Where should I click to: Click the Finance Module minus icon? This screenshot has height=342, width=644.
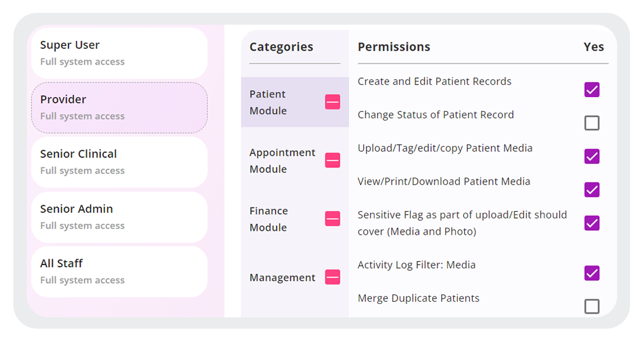(x=332, y=219)
